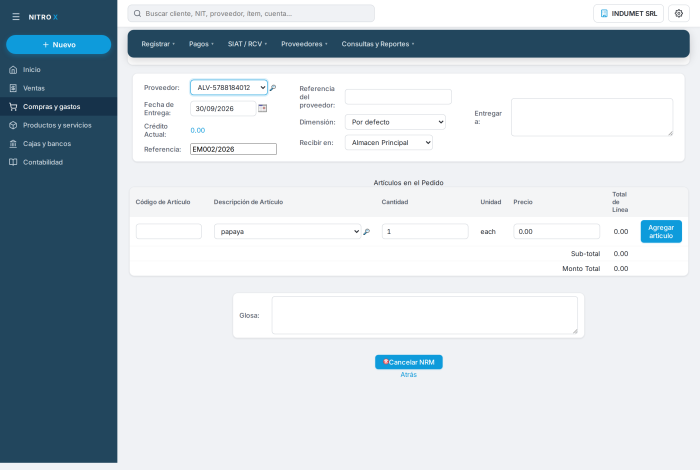Click the Cajas y bancos bank icon
Viewport: 700px width, 470px height.
[13, 144]
